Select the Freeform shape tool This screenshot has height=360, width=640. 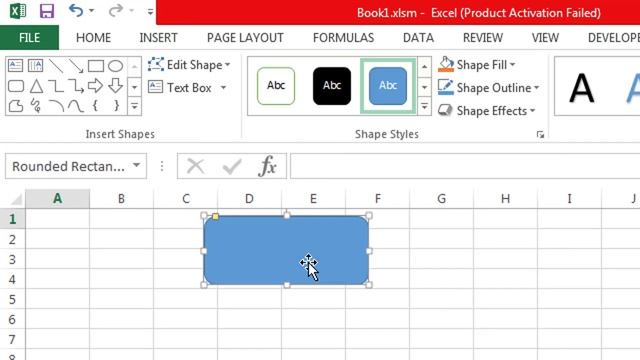point(16,106)
